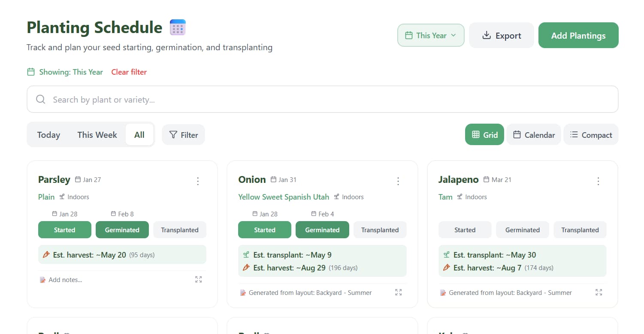Expand the Onion card to full view
The height and width of the screenshot is (334, 644).
click(398, 292)
